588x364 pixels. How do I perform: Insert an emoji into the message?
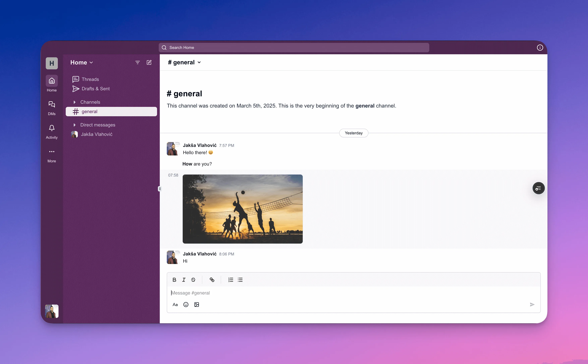tap(186, 304)
